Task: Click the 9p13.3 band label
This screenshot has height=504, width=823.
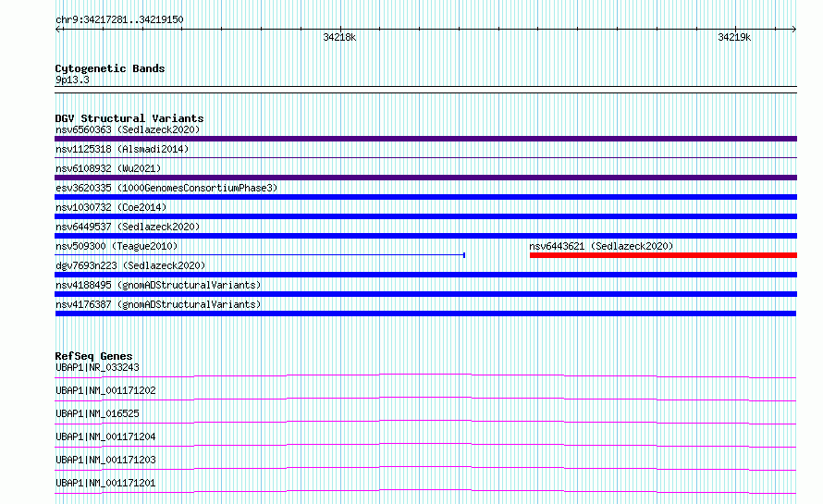Action: (x=72, y=80)
